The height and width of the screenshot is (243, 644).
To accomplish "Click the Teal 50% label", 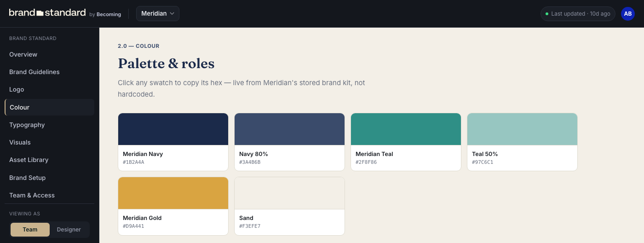I will point(485,154).
